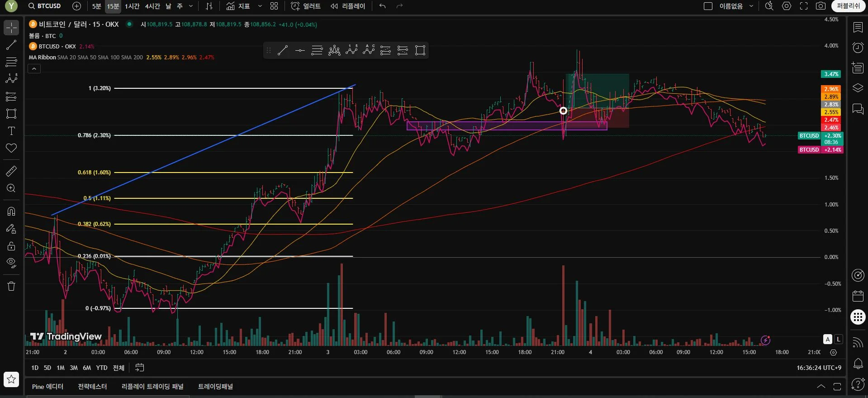Toggle magnet mode
Screen dimensions: 868x398
click(11, 211)
